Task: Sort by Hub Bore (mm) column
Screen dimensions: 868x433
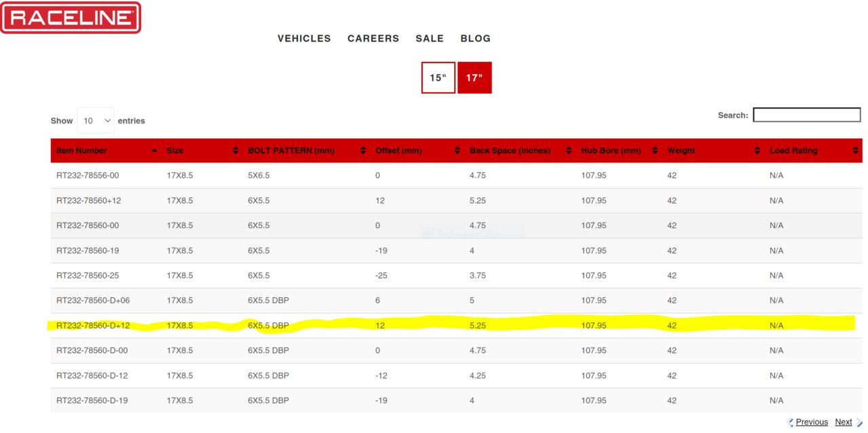Action: point(619,151)
